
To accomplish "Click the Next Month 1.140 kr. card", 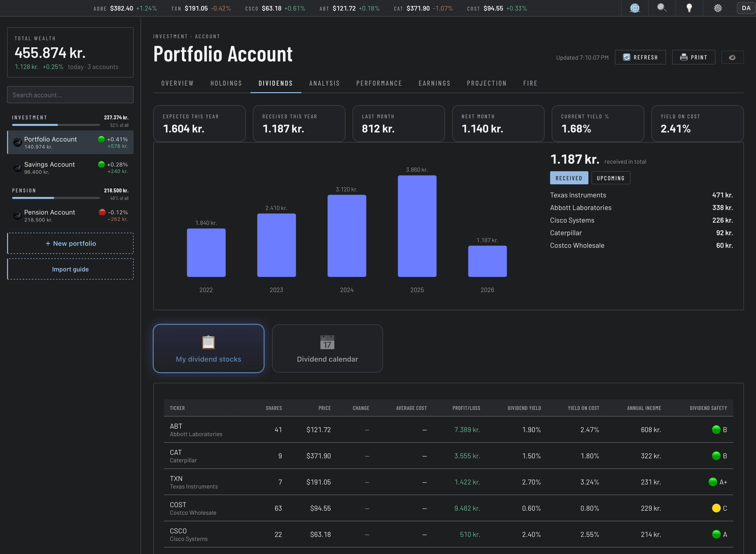I will pyautogui.click(x=498, y=124).
